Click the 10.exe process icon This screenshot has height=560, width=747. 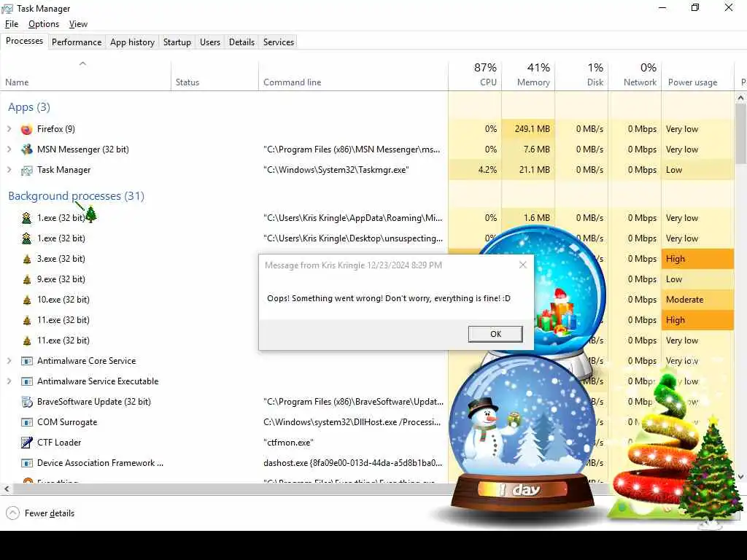pos(27,300)
